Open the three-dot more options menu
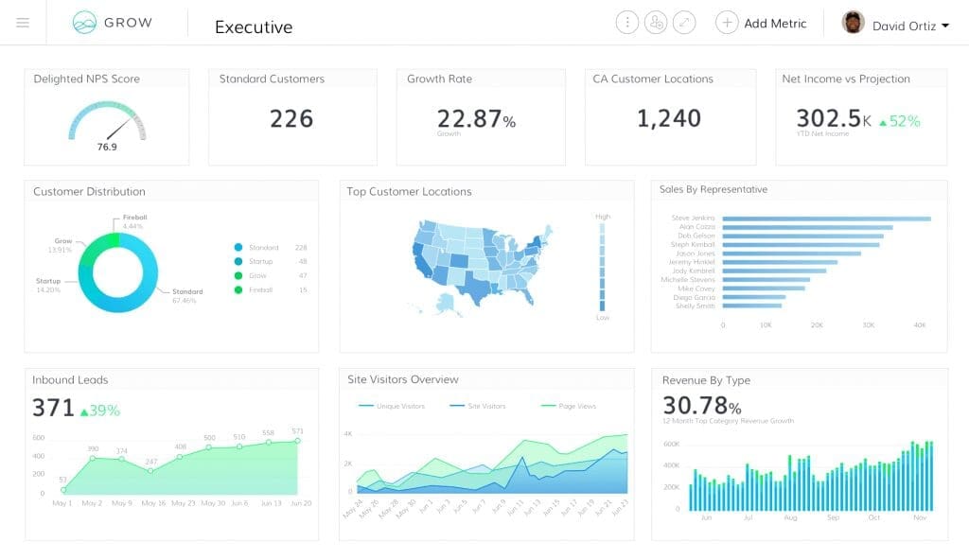This screenshot has width=969, height=560. pos(626,24)
